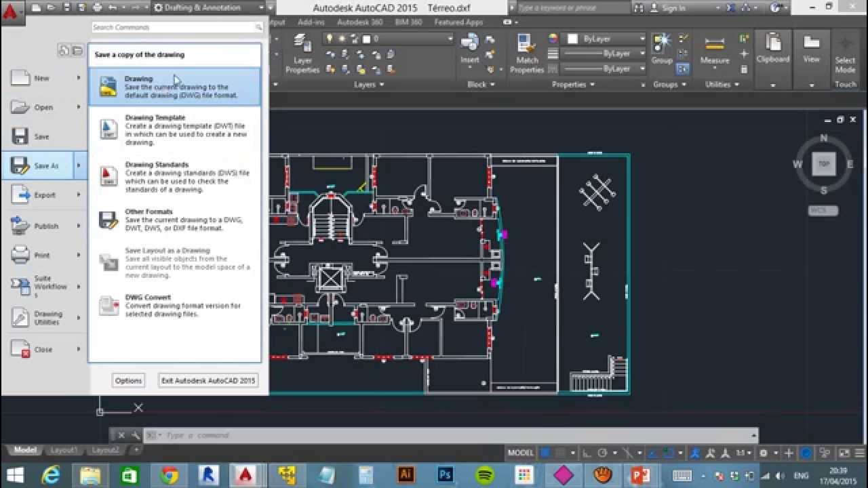Switch to the Add-ins ribbon tab

pos(311,22)
